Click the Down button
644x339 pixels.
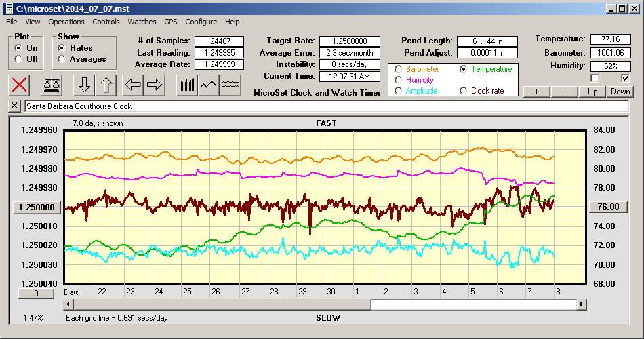[620, 92]
